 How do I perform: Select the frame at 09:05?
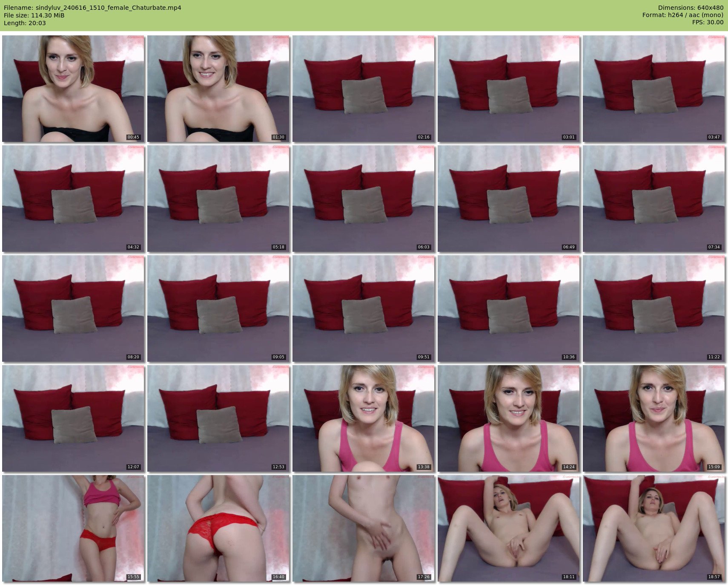[x=218, y=308]
